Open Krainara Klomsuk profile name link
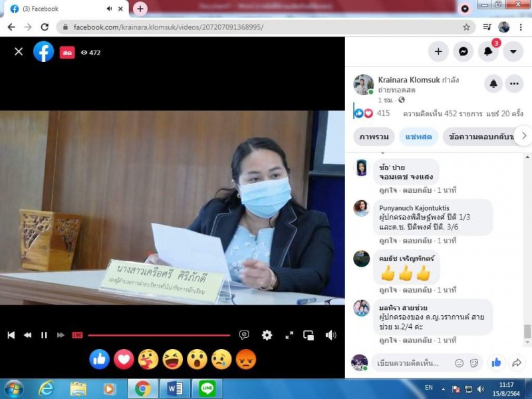The height and width of the screenshot is (399, 532). (409, 80)
